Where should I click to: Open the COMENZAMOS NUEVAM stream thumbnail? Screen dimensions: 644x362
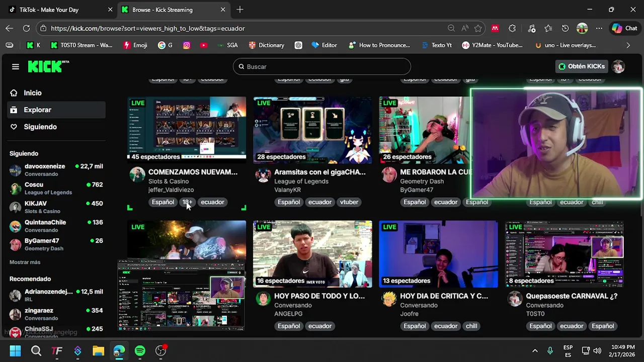point(187,130)
